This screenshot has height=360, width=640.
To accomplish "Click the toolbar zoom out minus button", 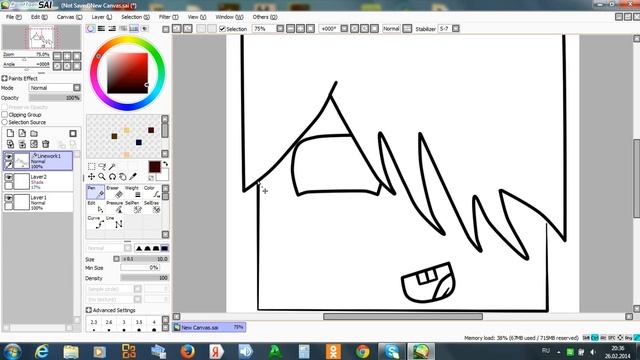I will (290, 29).
